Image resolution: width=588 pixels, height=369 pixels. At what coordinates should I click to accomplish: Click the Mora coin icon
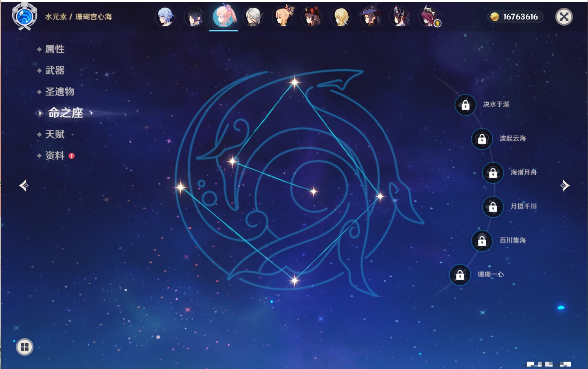494,17
